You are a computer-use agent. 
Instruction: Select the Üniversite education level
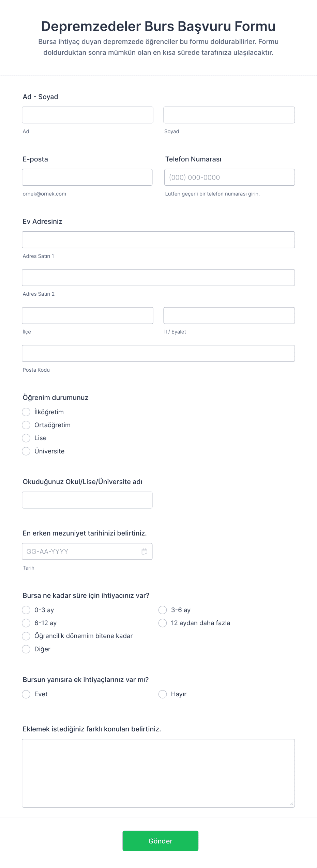point(26,451)
